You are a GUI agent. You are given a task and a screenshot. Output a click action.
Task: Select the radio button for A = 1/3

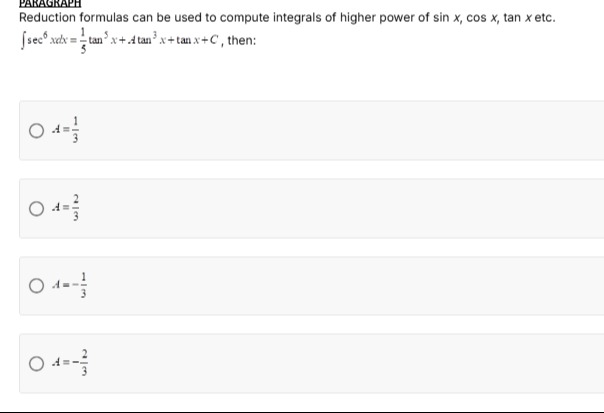36,130
